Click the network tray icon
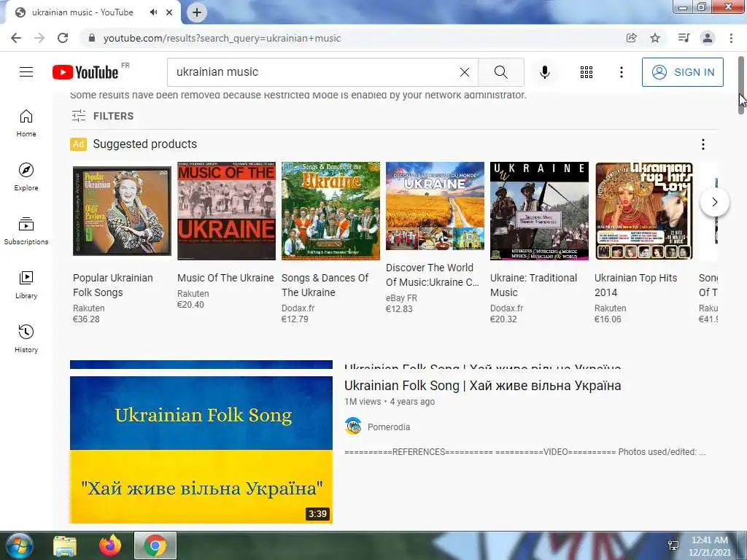747x560 pixels. pyautogui.click(x=673, y=545)
